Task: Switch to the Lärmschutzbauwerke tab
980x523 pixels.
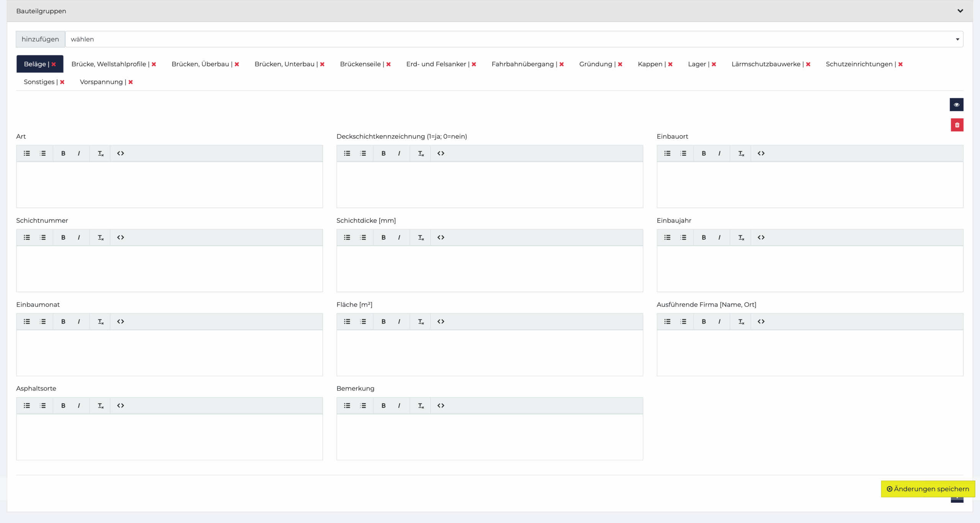Action: point(766,64)
